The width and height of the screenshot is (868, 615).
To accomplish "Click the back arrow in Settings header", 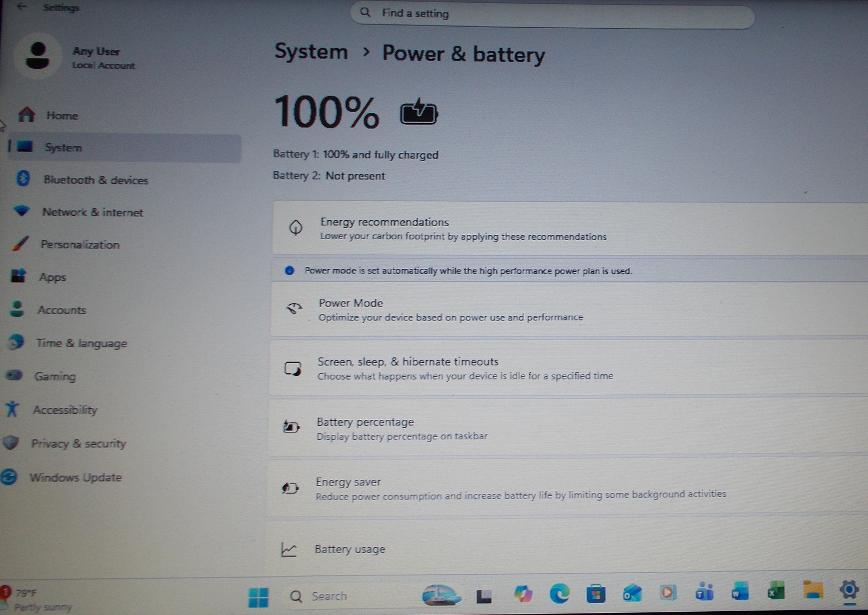I will coord(21,7).
